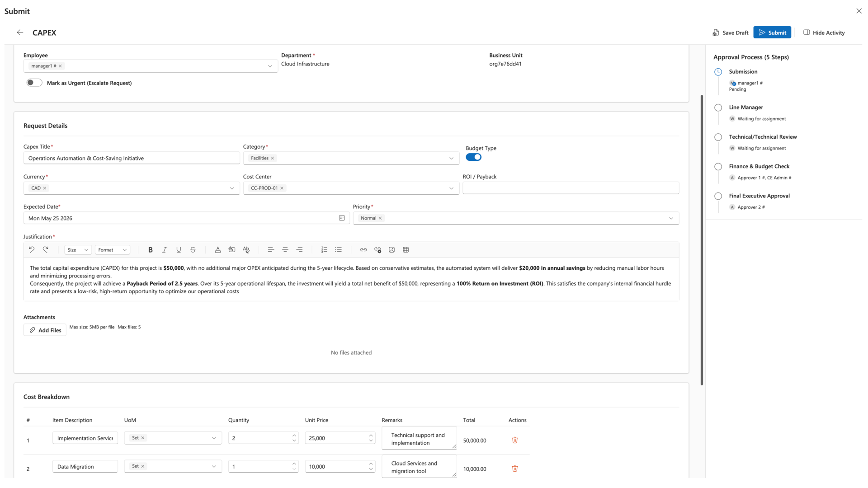Redo the justification edit
The height and width of the screenshot is (488, 868).
(x=46, y=249)
